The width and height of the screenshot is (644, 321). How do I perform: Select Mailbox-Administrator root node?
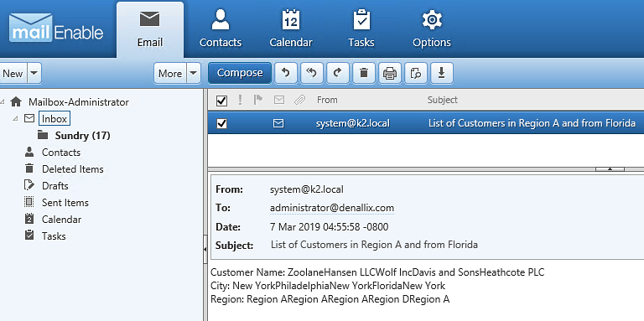pos(79,101)
